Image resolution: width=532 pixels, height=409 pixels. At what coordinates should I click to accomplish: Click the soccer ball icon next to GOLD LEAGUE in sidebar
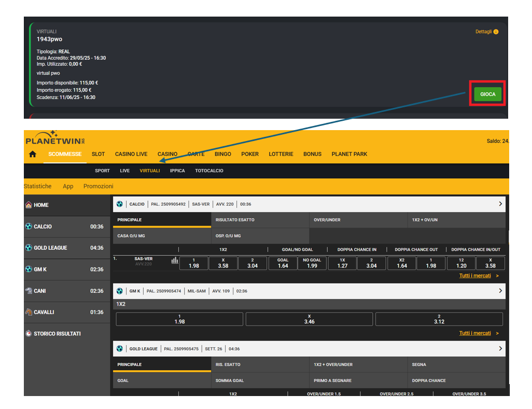pos(29,248)
